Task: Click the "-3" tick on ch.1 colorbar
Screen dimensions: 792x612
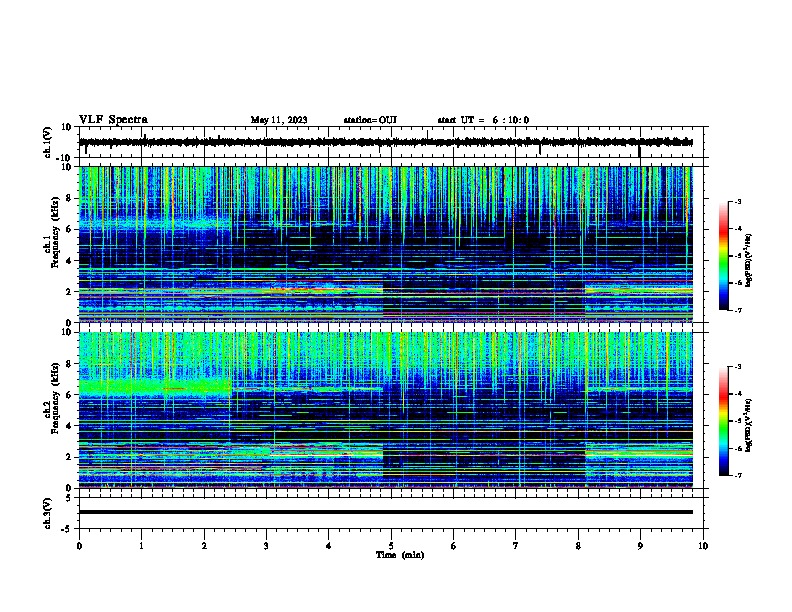Action: [738, 202]
